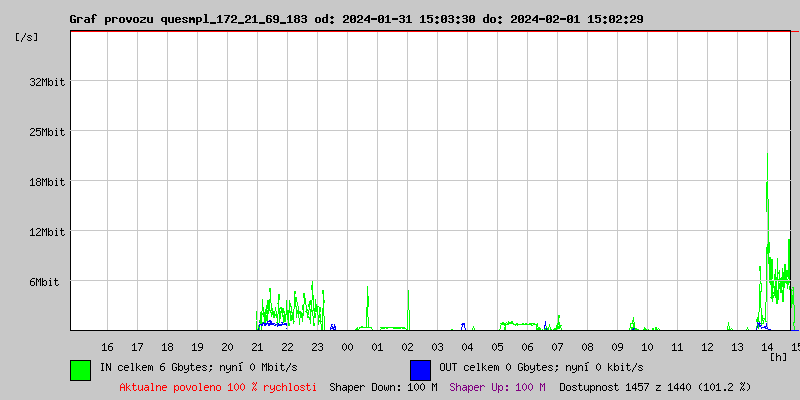Click hour label 20 on x-axis

click(x=227, y=347)
